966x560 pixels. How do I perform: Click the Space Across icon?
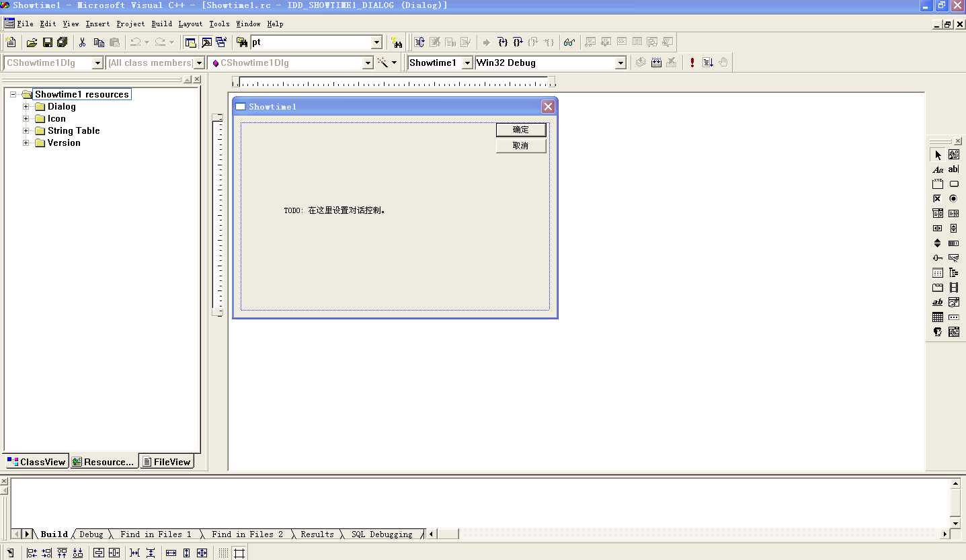[135, 553]
